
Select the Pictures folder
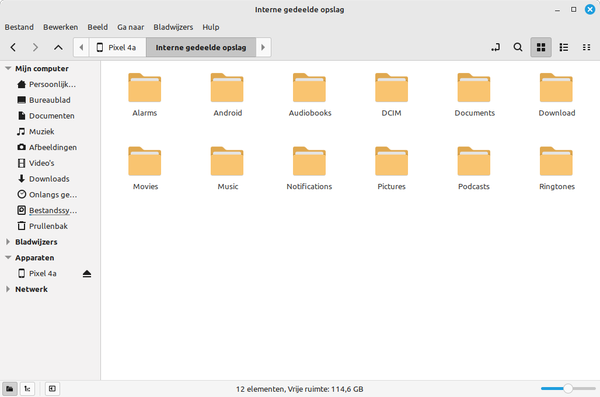coord(391,168)
